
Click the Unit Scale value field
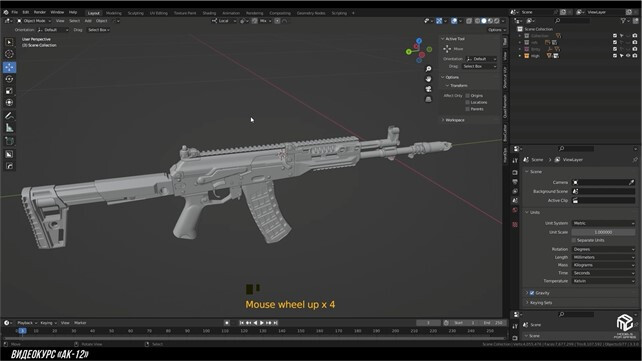[604, 232]
